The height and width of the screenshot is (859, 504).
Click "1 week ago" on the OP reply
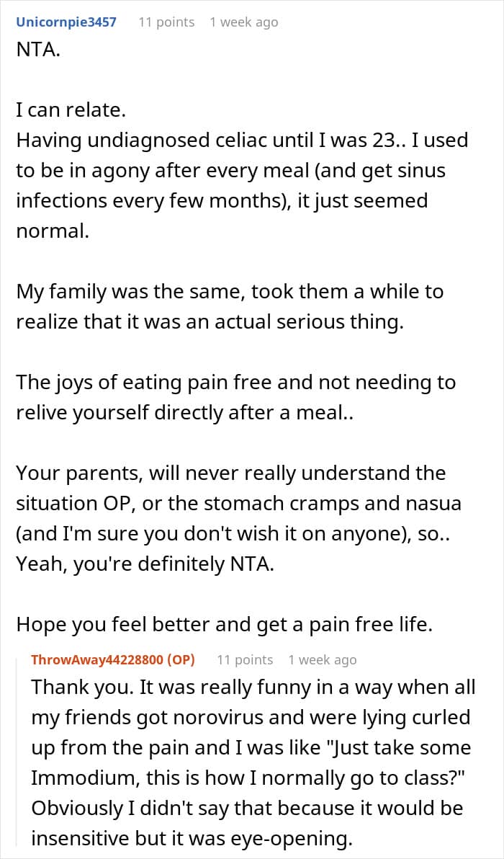click(x=323, y=660)
